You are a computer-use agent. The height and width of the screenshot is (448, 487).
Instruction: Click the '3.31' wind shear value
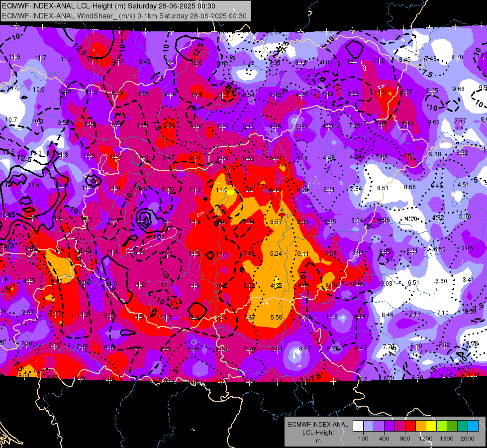329,189
